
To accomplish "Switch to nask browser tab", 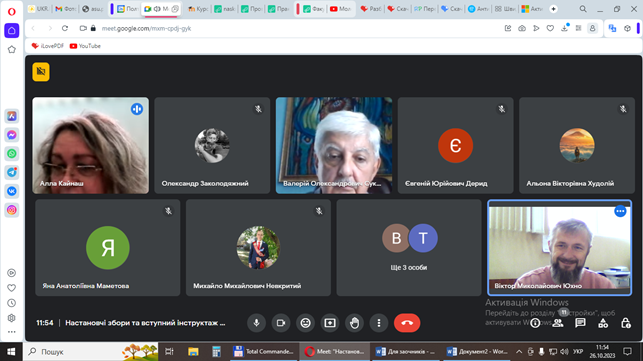I will tap(225, 9).
